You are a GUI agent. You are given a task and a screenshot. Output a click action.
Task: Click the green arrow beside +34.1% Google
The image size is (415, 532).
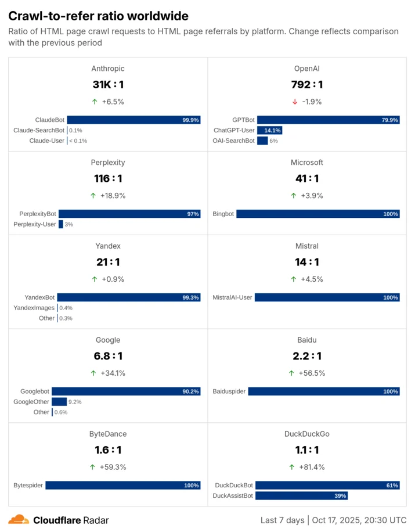tap(93, 373)
